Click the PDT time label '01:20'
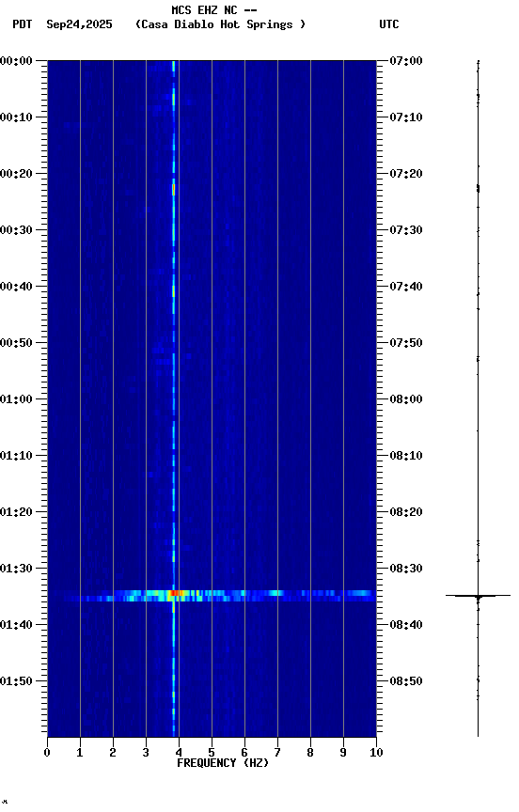 pos(16,512)
